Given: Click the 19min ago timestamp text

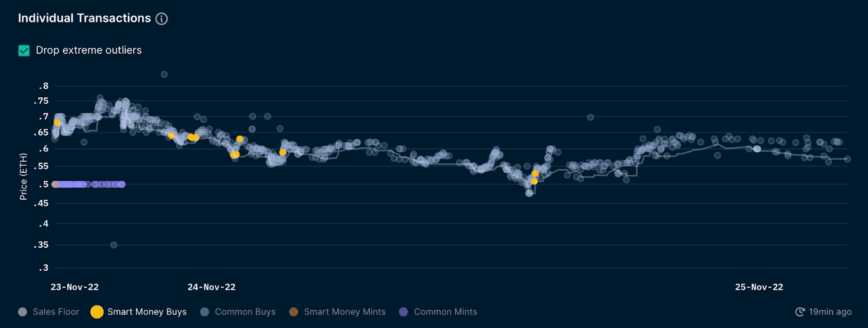Looking at the screenshot, I should [x=830, y=312].
